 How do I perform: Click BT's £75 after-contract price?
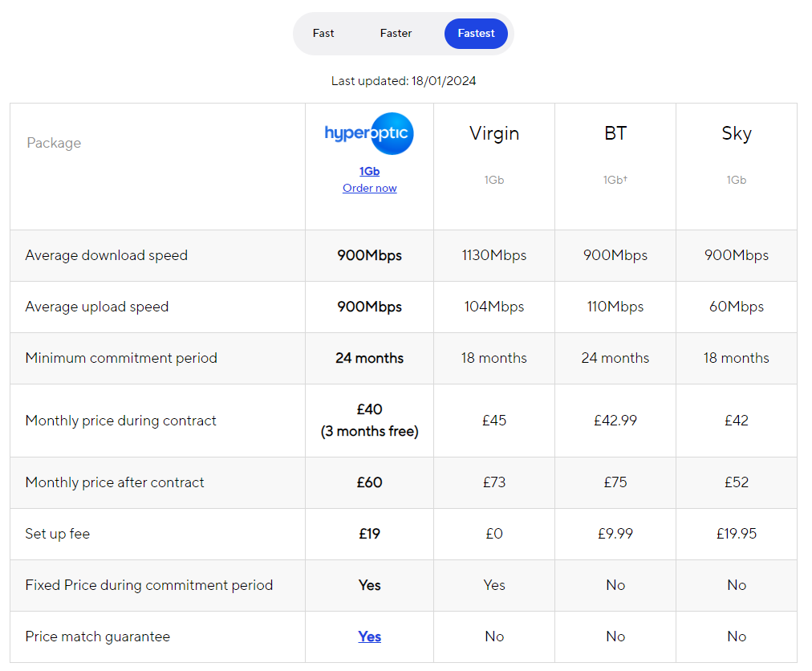pyautogui.click(x=615, y=482)
